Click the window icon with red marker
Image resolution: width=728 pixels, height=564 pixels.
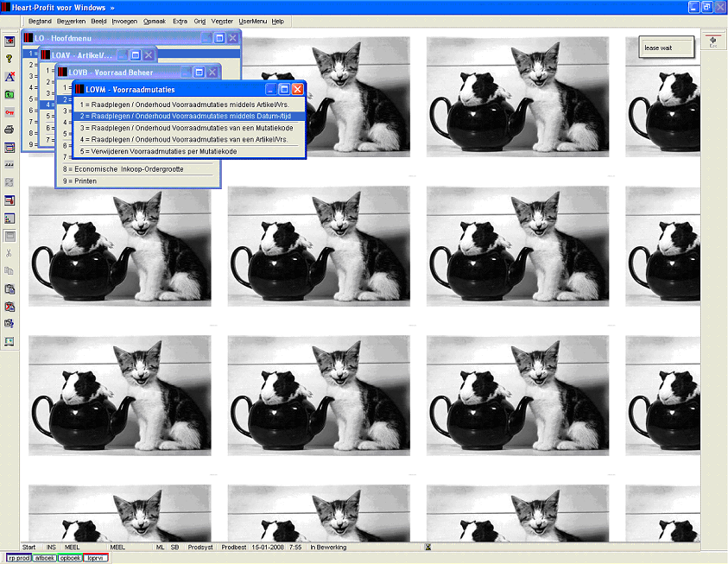(x=9, y=200)
